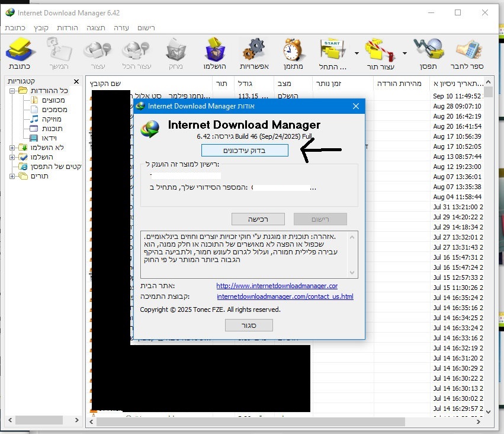Image resolution: width=504 pixels, height=434 pixels.
Task: Open Stop Queue dropdown arrow
Action: [x=405, y=53]
